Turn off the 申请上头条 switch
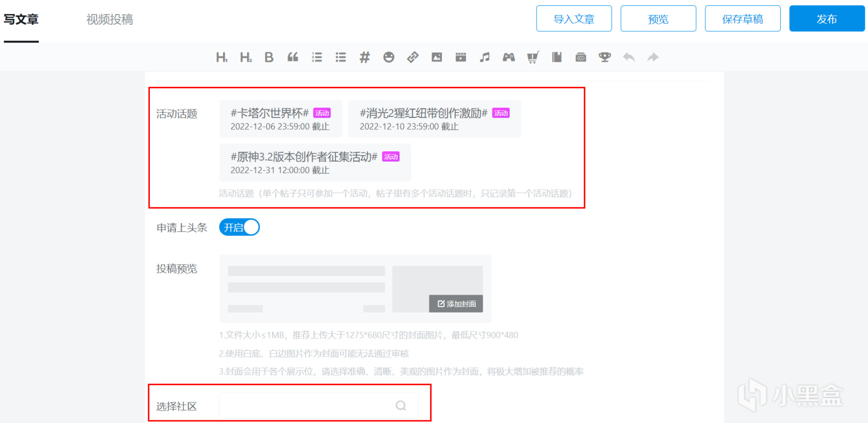The height and width of the screenshot is (423, 868). point(239,227)
